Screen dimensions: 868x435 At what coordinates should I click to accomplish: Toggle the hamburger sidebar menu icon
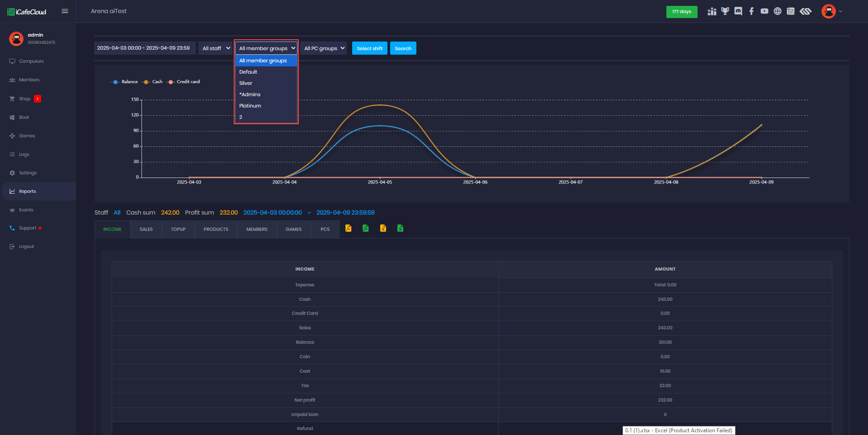(65, 11)
